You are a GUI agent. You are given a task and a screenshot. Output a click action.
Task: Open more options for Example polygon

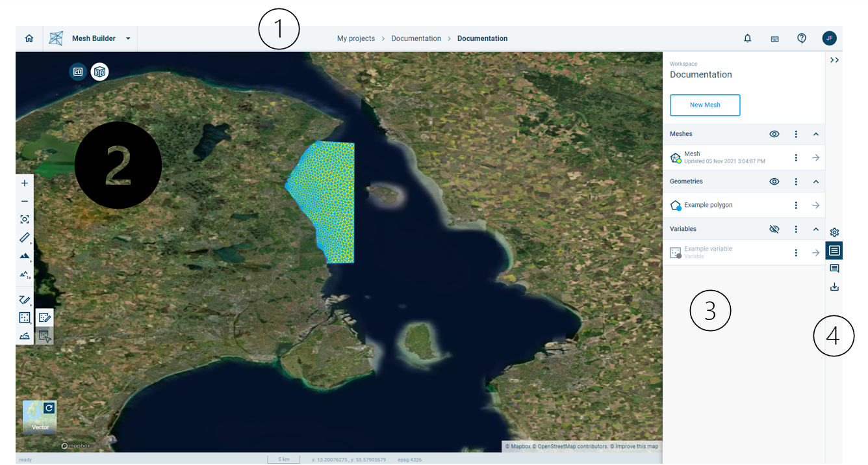point(796,206)
